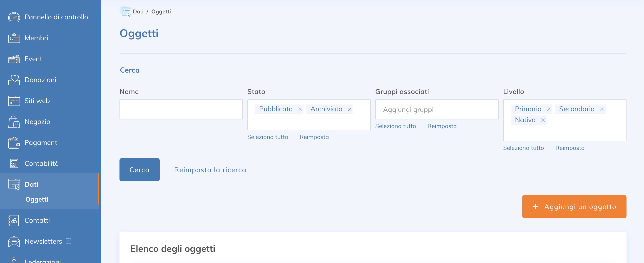Image resolution: width=644 pixels, height=263 pixels.
Task: Click the Elenco degli oggetti heading
Action: pyautogui.click(x=172, y=249)
